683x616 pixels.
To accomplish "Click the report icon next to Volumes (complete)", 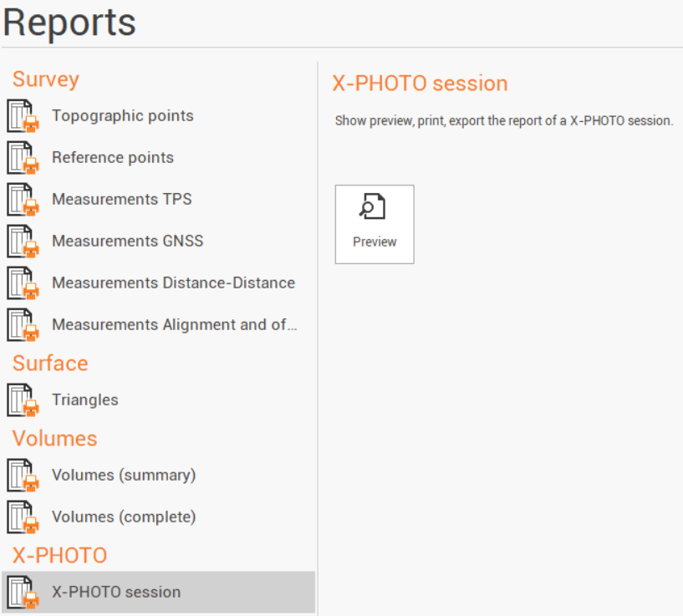I will 23,517.
